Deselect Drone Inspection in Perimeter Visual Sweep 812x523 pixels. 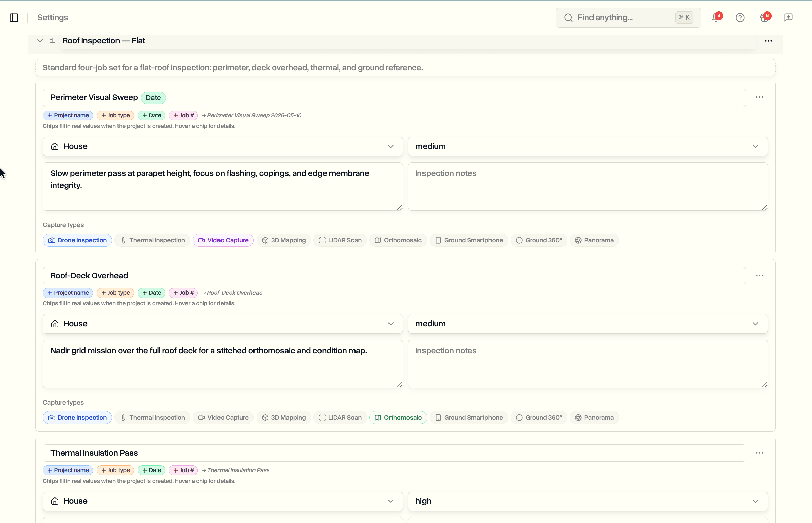(x=77, y=240)
